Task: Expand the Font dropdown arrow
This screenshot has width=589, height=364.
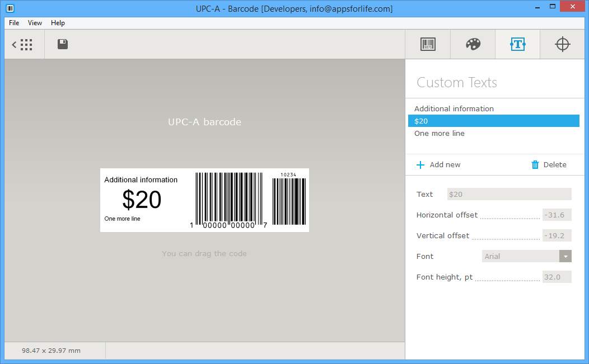Action: point(565,256)
